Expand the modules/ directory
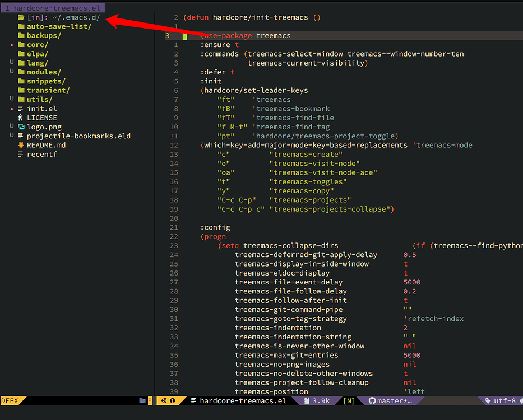The height and width of the screenshot is (420, 523). pyautogui.click(x=44, y=72)
